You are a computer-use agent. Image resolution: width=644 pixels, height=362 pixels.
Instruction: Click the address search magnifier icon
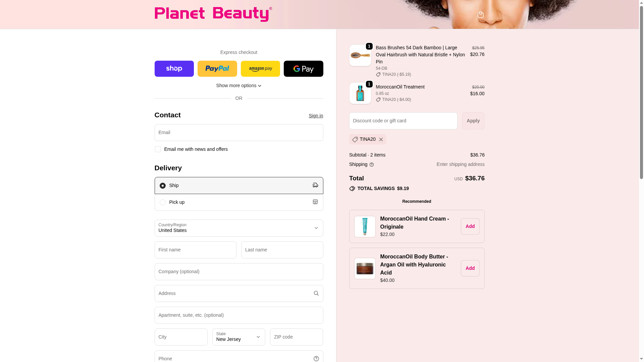click(x=316, y=293)
